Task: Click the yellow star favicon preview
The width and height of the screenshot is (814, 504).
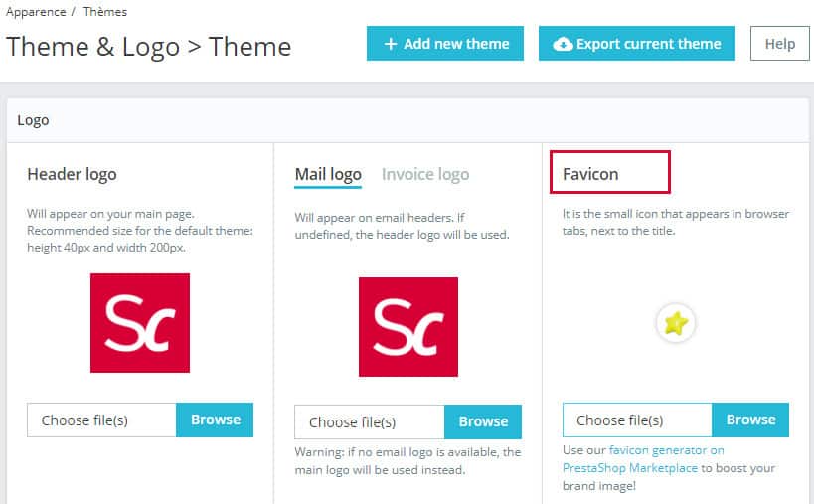Action: (x=676, y=323)
